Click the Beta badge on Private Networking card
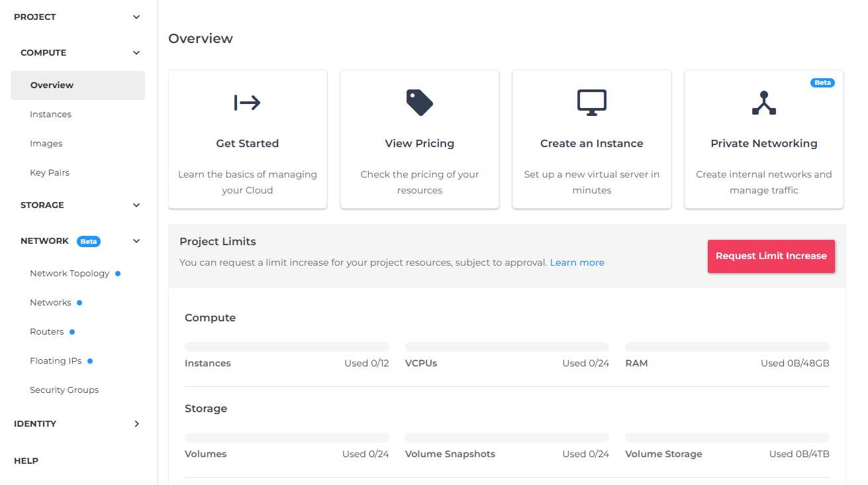868x485 pixels. (822, 83)
